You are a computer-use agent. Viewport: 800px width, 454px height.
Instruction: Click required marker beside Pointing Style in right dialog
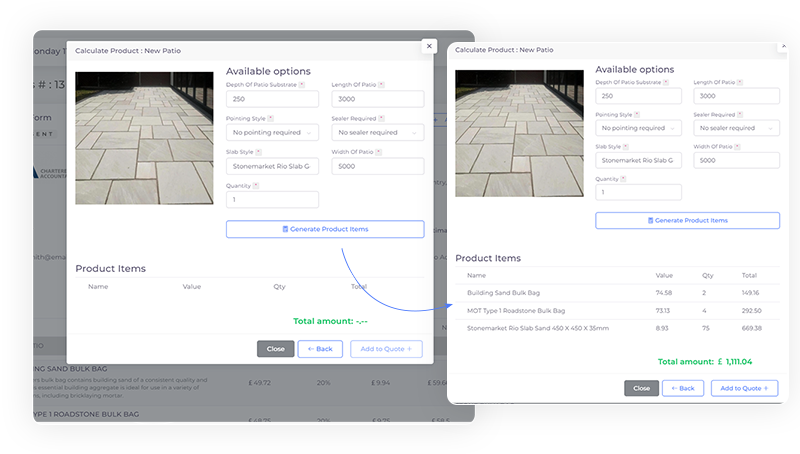pos(638,115)
